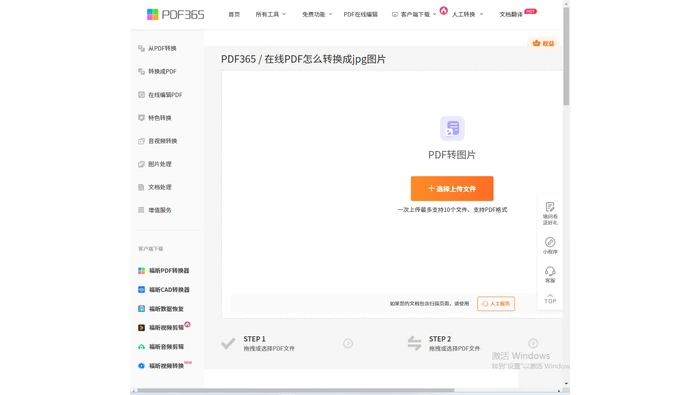
Task: Click the 选择上传文件 orange button
Action: (x=452, y=189)
